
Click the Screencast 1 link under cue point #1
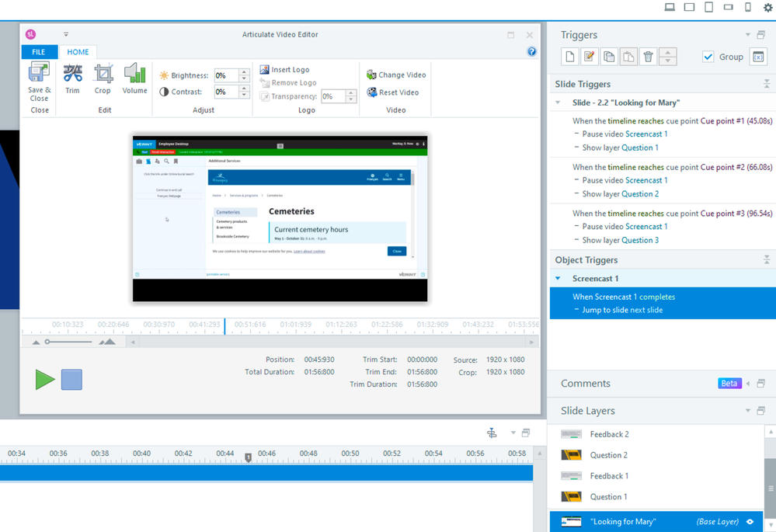pos(646,134)
